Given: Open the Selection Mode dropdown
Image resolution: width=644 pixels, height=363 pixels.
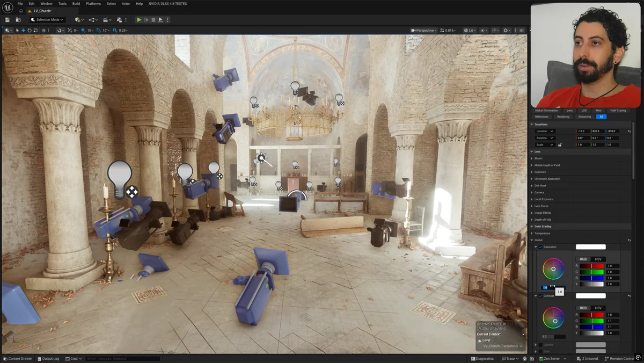Looking at the screenshot, I should (48, 20).
